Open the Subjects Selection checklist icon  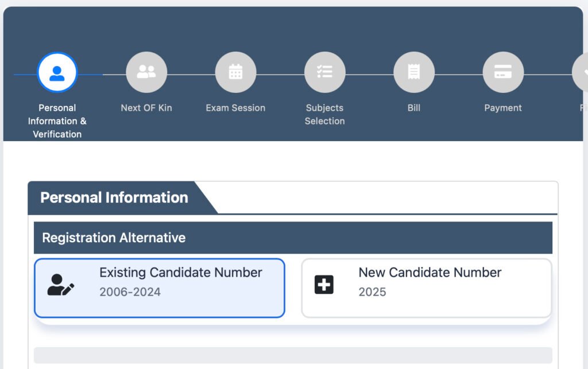pyautogui.click(x=324, y=72)
